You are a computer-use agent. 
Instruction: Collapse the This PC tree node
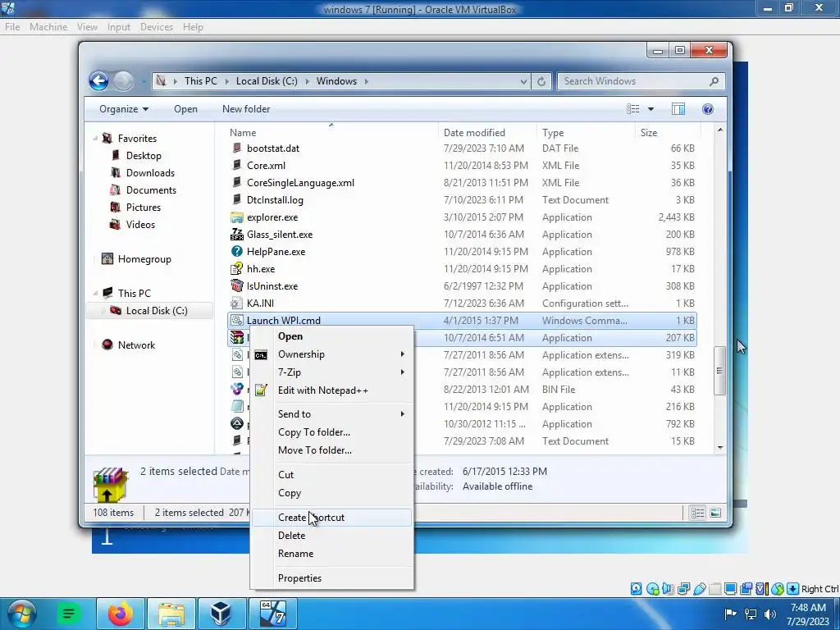[95, 294]
